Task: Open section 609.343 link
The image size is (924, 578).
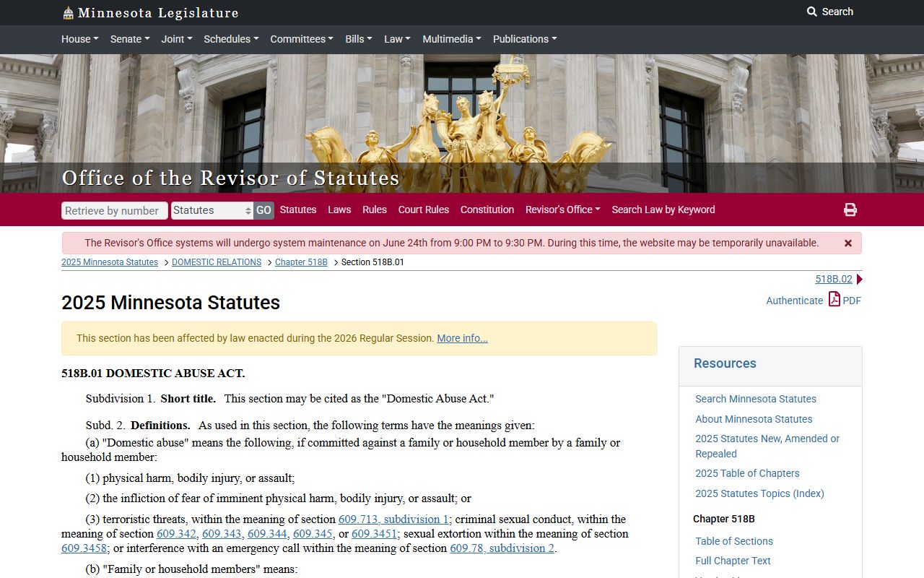Action: (222, 533)
